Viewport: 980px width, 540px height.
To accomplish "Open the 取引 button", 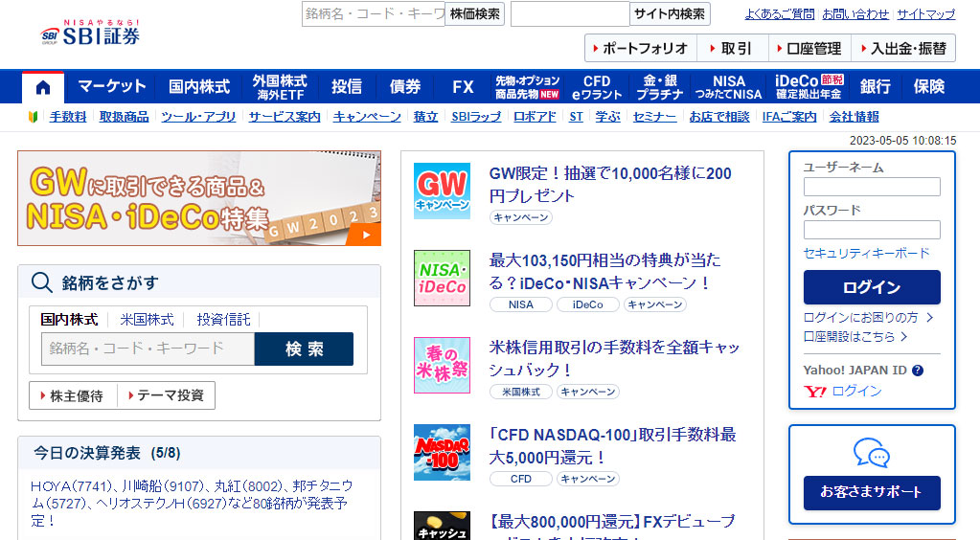I will point(731,48).
